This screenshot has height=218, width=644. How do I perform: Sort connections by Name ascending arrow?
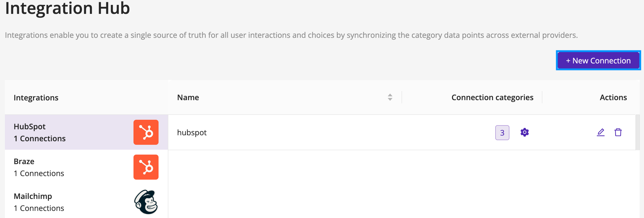tap(390, 95)
